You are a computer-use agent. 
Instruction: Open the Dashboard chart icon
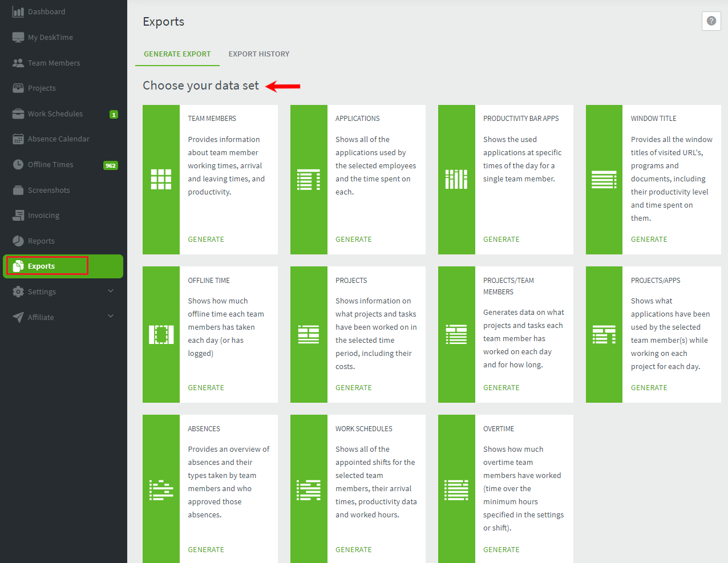click(x=18, y=11)
